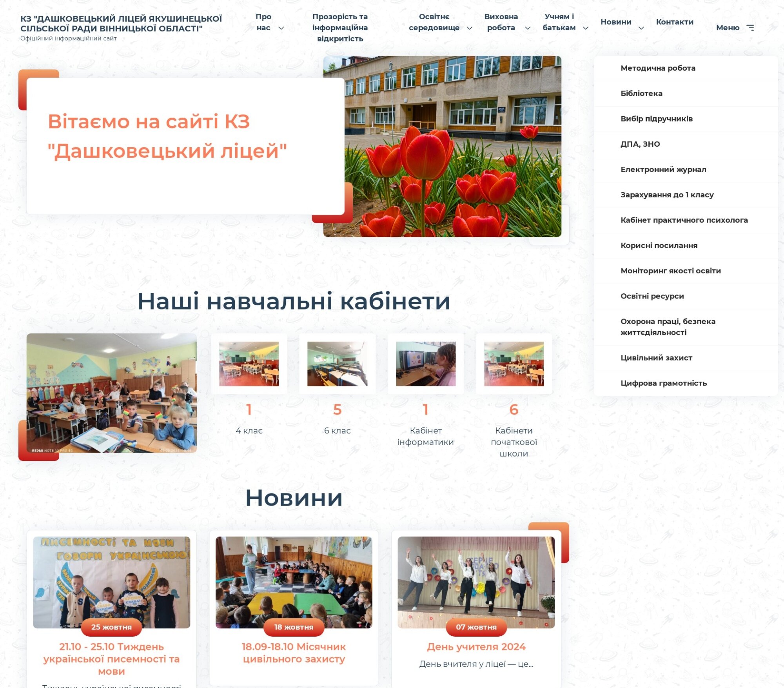Expand the Новини menu chevron
The height and width of the screenshot is (688, 784).
tap(641, 28)
